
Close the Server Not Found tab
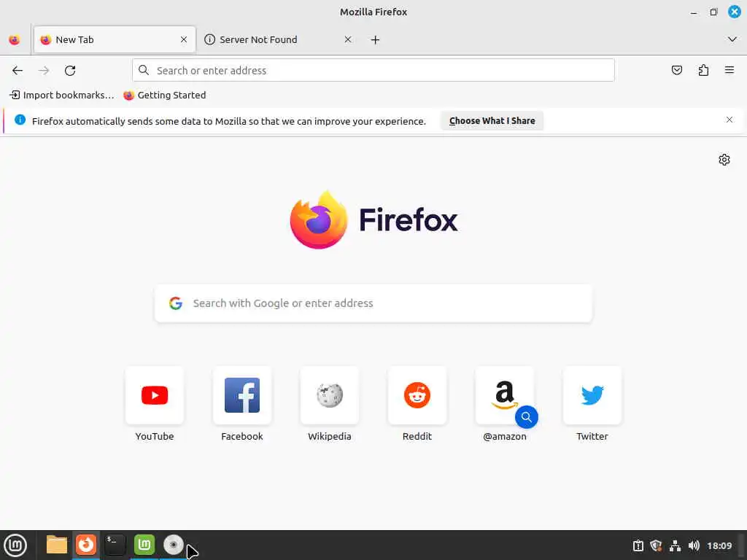(348, 39)
